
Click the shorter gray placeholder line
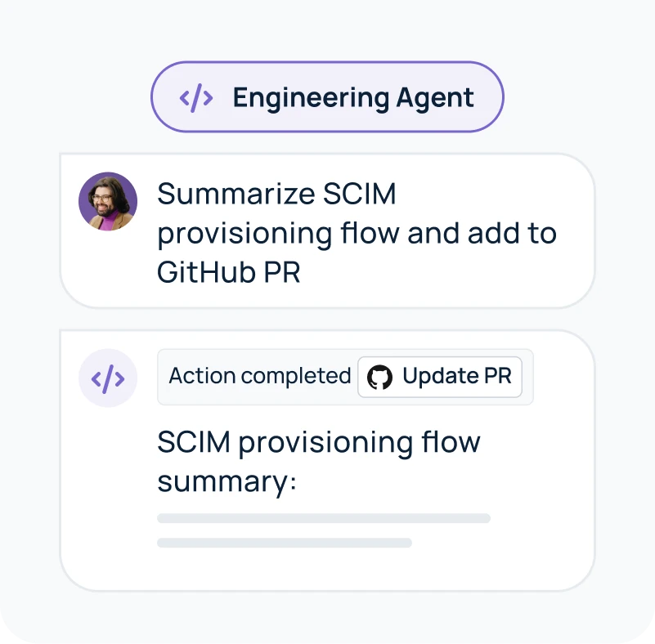(284, 543)
